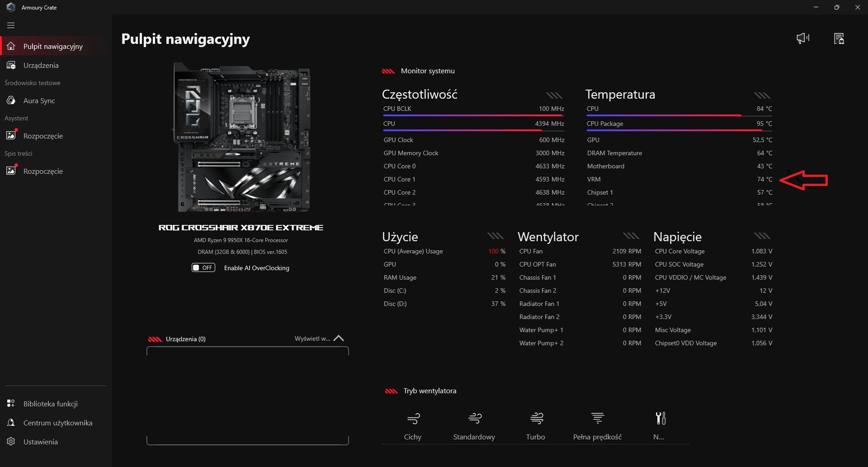Click the image icon under Asystent

point(11,135)
